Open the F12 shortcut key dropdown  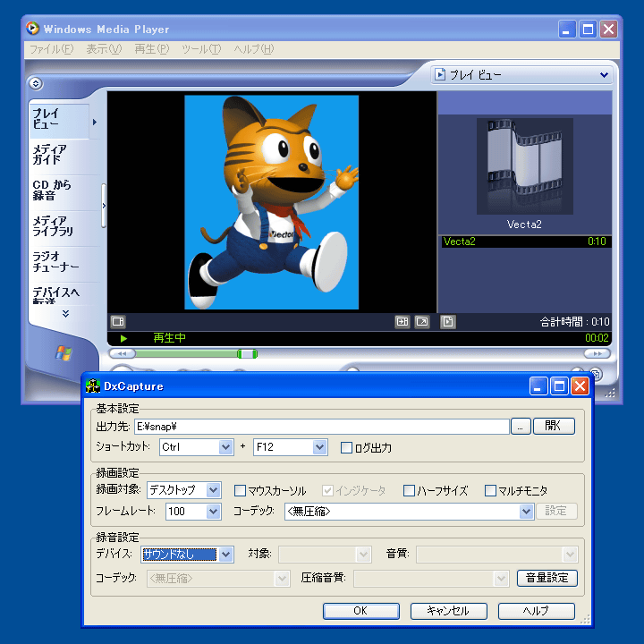[290, 447]
